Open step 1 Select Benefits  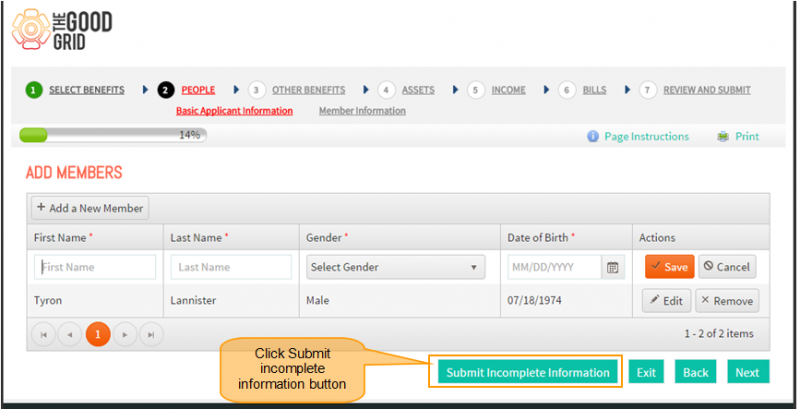pos(87,90)
